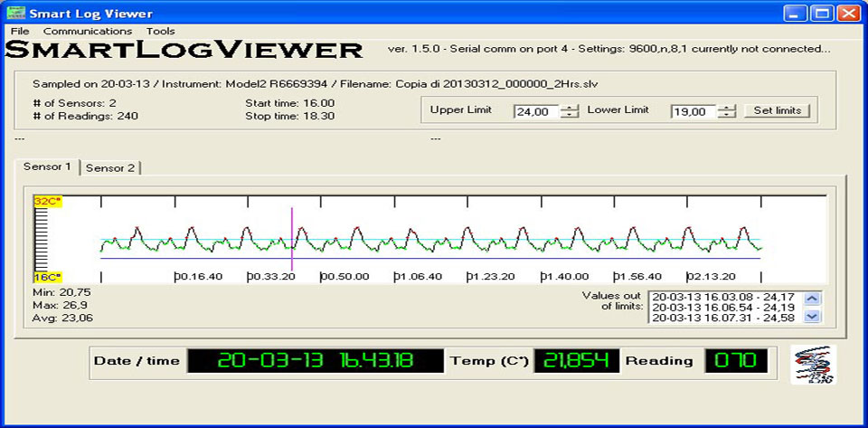Click the 32C° upper axis label
This screenshot has width=868, height=428.
48,201
